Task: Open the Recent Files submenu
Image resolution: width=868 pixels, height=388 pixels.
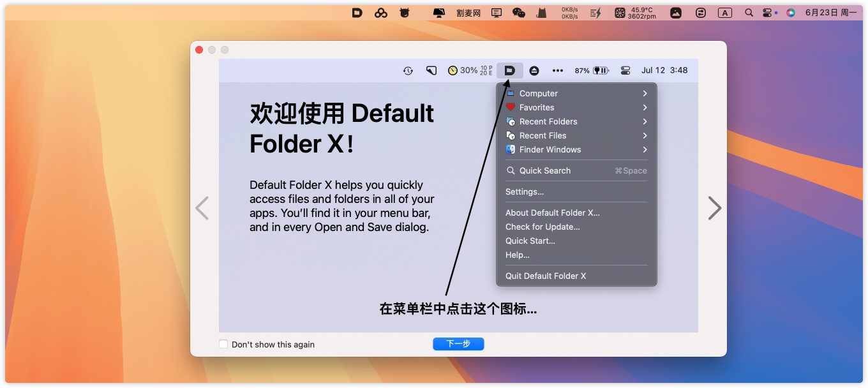Action: 576,135
